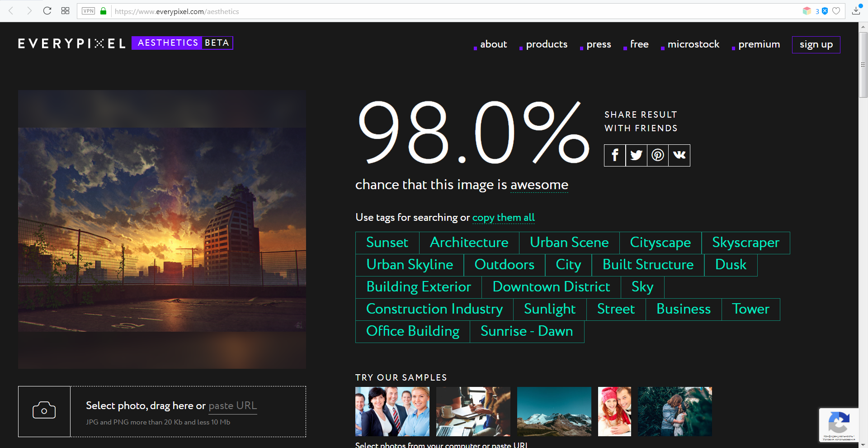868x448 pixels.
Task: Share result on Pinterest
Action: tap(658, 155)
